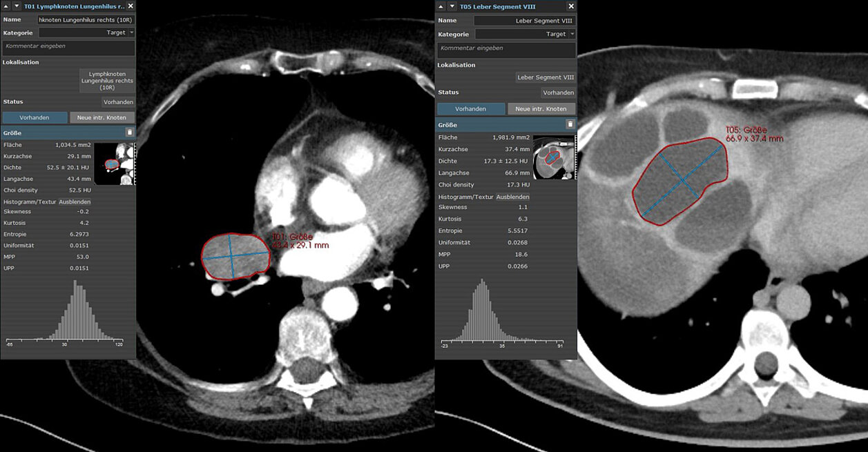This screenshot has height=452, width=868.
Task: Click the up arrow in the T01 panel header
Action: pyautogui.click(x=6, y=6)
